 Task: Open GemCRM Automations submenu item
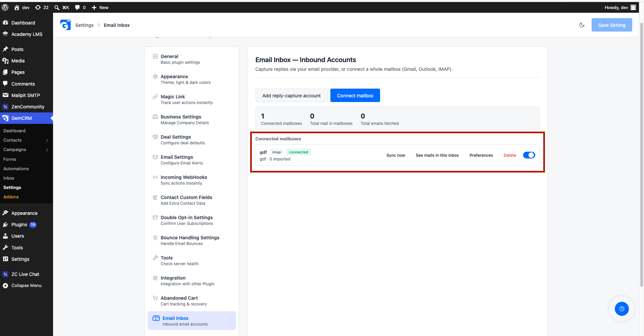coord(16,169)
